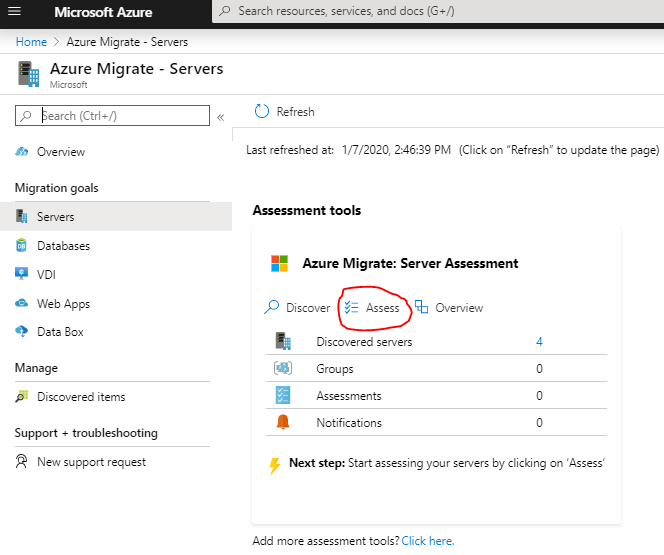This screenshot has height=555, width=664.
Task: Click the Overview squares icon in card
Action: pos(421,306)
